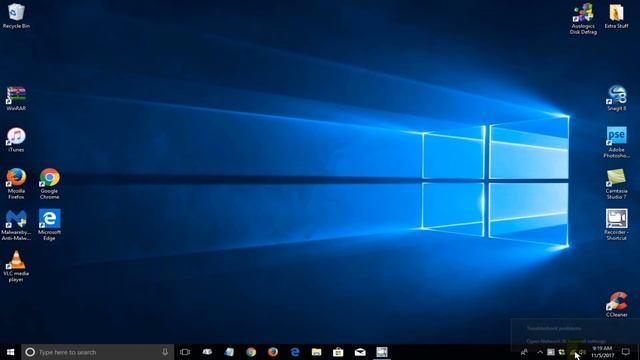640x360 pixels.
Task: Click the Cortana microphone icon
Action: pos(165,352)
